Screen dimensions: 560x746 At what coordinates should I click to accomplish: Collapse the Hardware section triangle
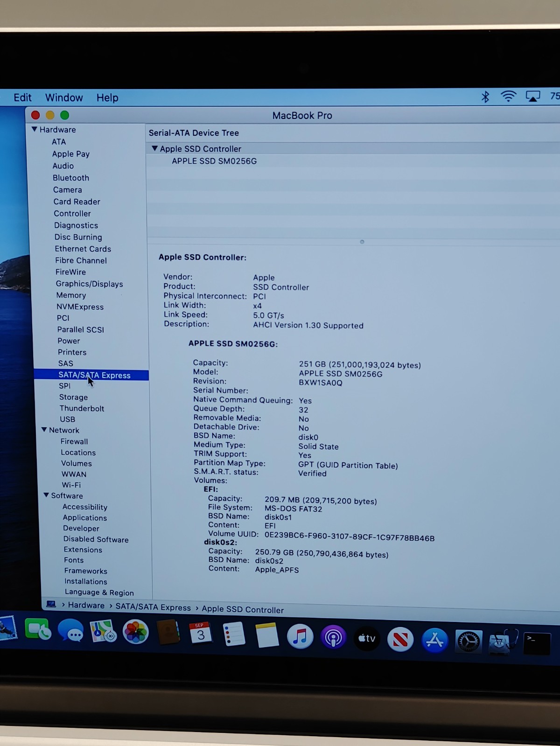coord(35,129)
